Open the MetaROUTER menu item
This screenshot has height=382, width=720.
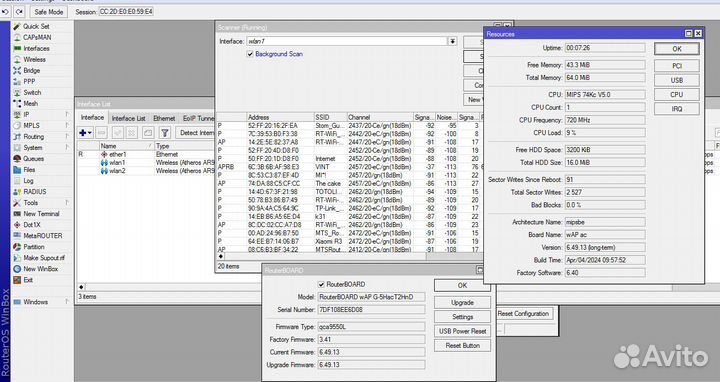pyautogui.click(x=42, y=236)
